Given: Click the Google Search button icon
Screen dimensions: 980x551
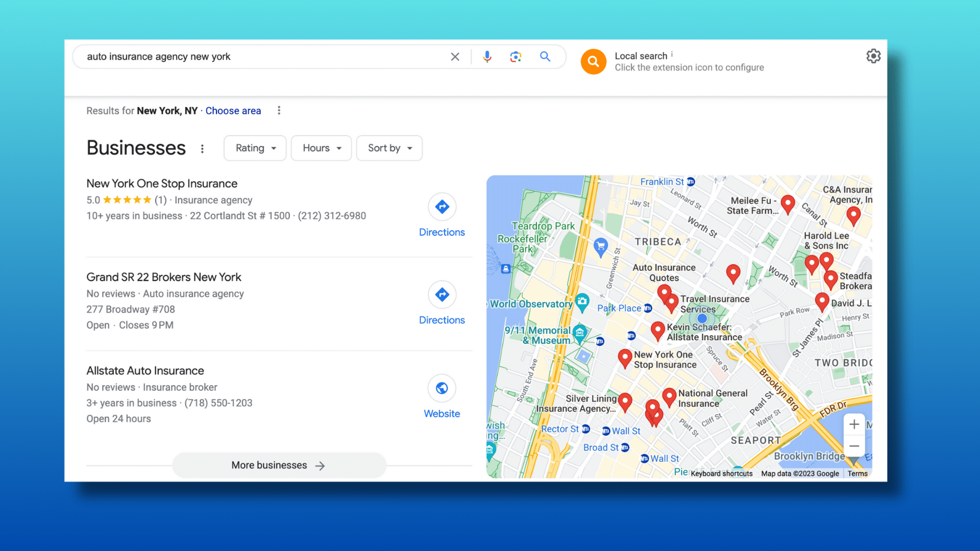Looking at the screenshot, I should [x=545, y=57].
